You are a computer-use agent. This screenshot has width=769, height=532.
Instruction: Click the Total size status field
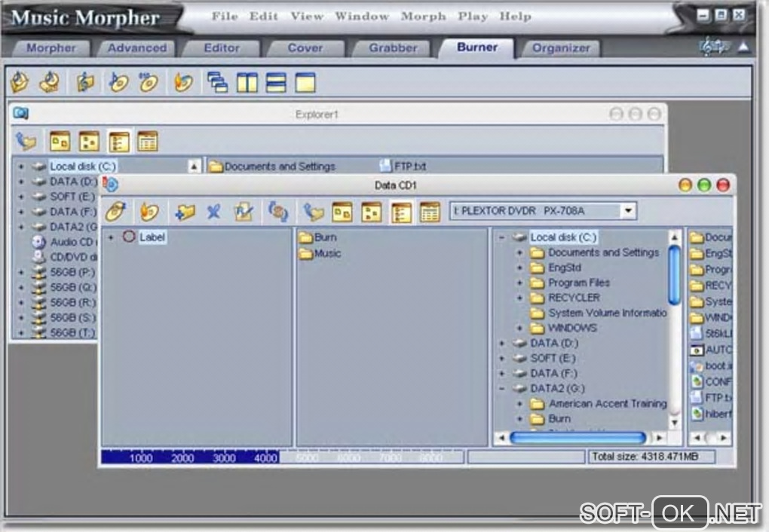click(x=651, y=457)
